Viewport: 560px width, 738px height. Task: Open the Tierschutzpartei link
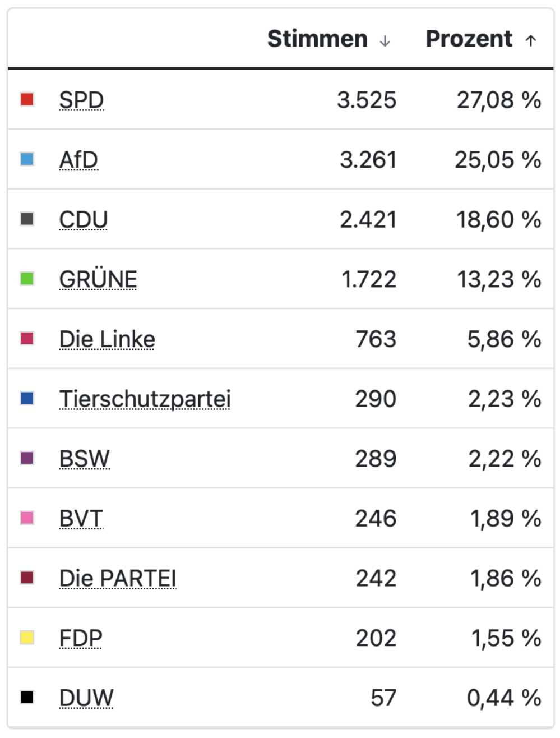145,399
